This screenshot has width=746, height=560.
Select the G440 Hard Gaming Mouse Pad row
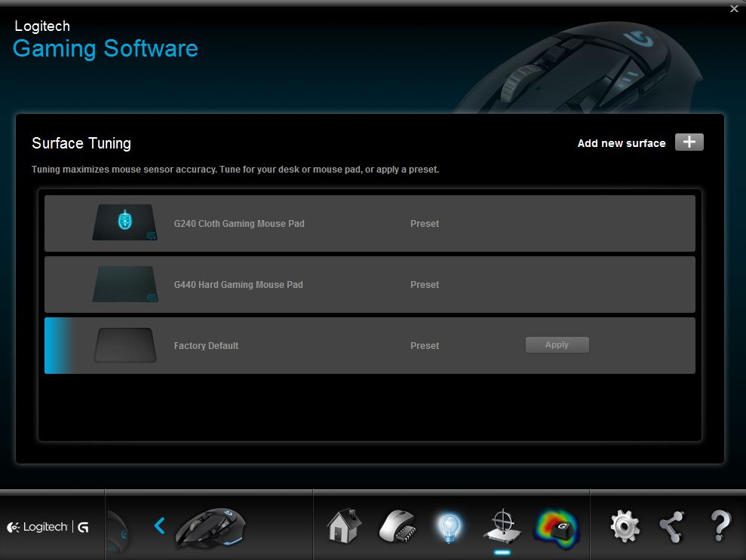[x=370, y=285]
